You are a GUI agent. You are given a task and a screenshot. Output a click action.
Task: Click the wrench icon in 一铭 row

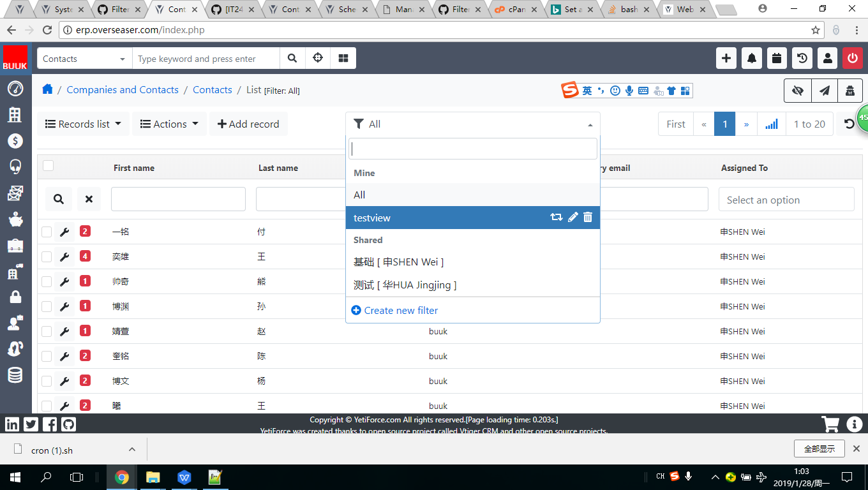pyautogui.click(x=64, y=232)
